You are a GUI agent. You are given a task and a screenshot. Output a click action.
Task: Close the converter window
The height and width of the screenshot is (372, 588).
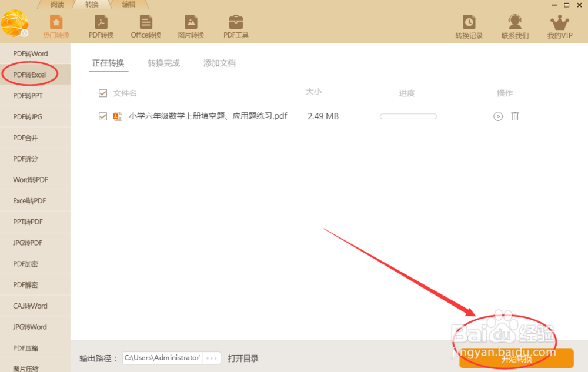(579, 5)
